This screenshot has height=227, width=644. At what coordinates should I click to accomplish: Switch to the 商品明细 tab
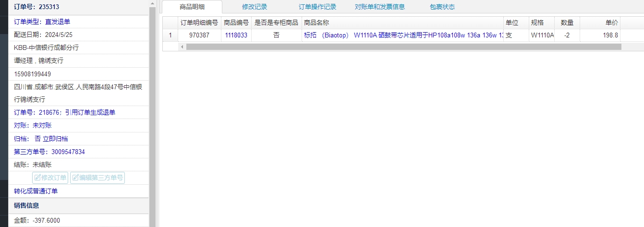click(x=192, y=7)
